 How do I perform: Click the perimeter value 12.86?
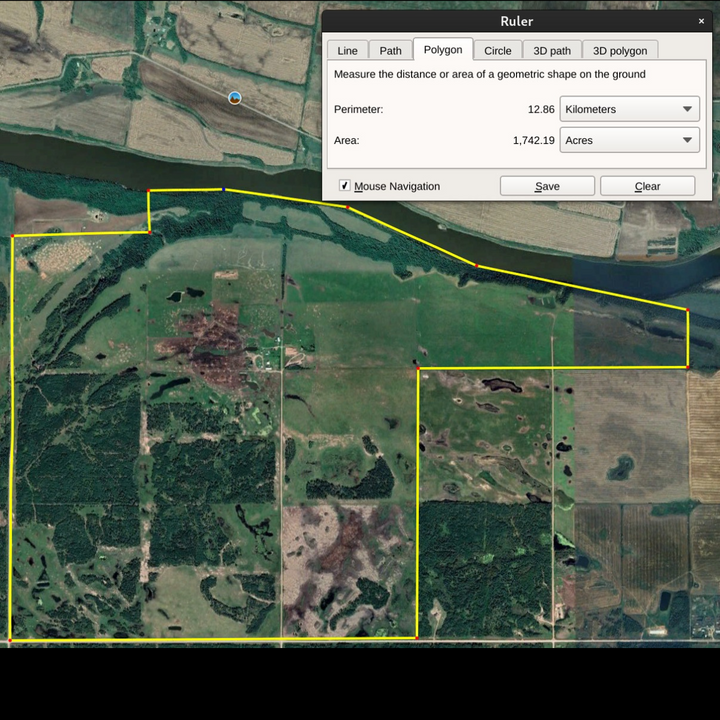pos(541,109)
